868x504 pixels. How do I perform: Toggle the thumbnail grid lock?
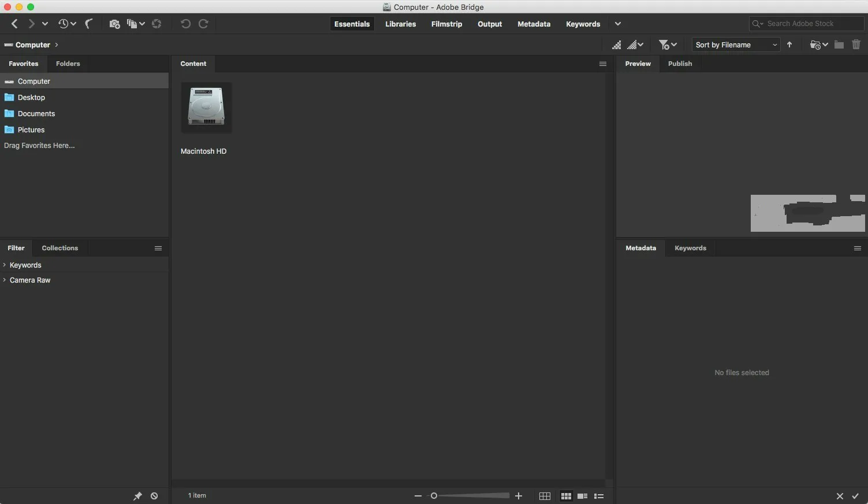pos(545,496)
